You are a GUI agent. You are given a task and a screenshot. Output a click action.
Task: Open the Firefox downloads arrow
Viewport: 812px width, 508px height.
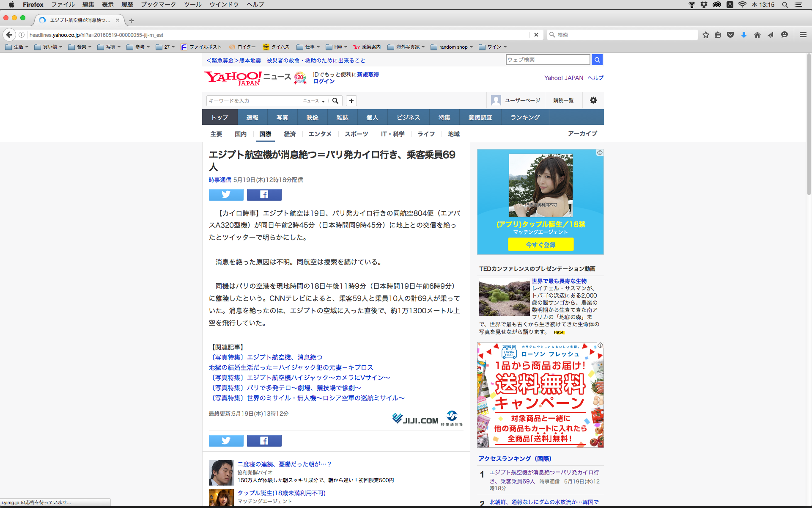[743, 35]
